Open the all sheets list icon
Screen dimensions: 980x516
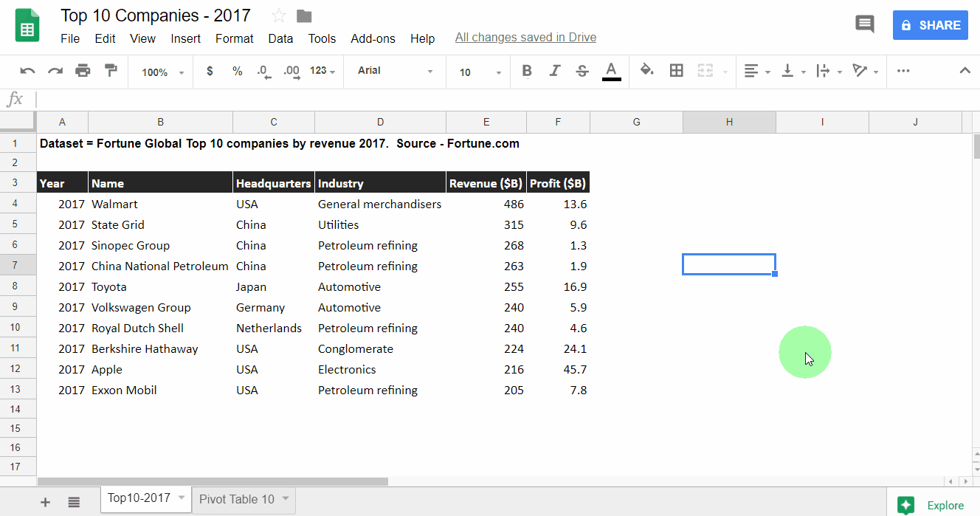tap(74, 502)
